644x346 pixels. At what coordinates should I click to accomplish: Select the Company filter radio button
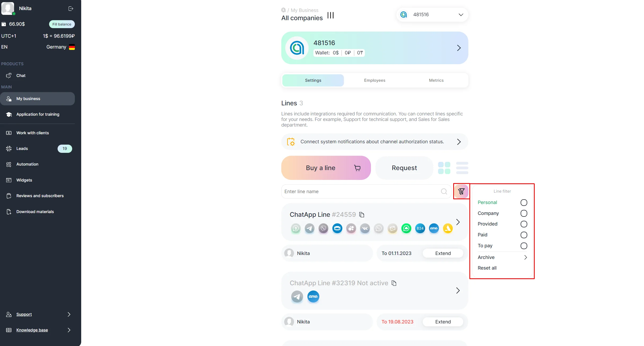(x=524, y=213)
